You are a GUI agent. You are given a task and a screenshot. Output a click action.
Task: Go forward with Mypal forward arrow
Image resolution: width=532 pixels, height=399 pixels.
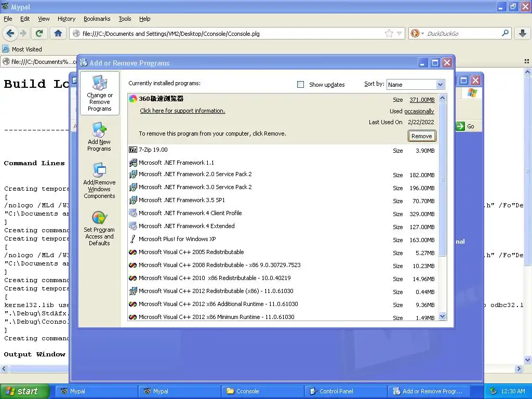(x=23, y=33)
